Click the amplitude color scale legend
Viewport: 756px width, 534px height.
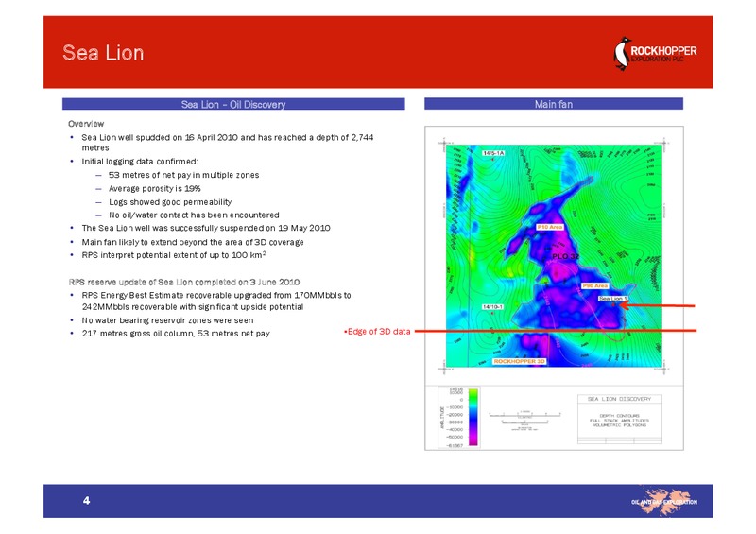[x=458, y=417]
